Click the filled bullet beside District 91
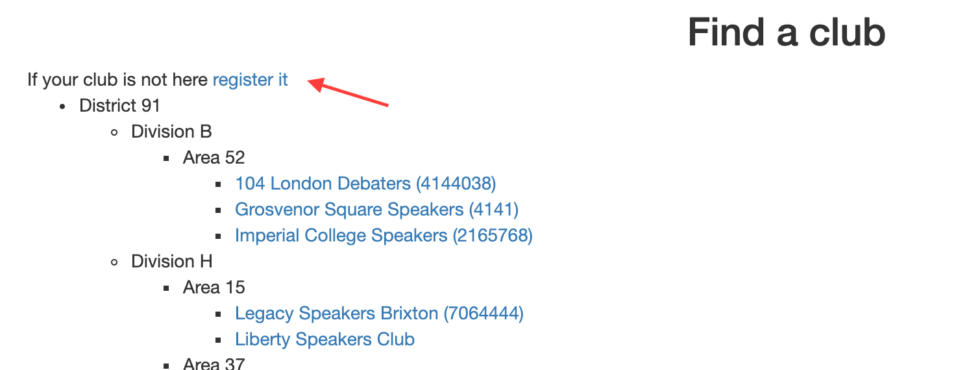980x370 pixels. pyautogui.click(x=63, y=106)
